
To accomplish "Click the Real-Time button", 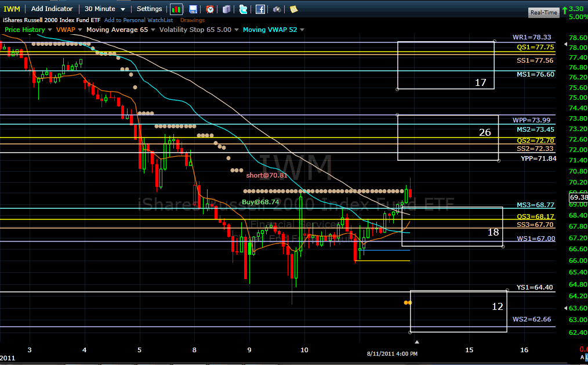I will point(544,12).
